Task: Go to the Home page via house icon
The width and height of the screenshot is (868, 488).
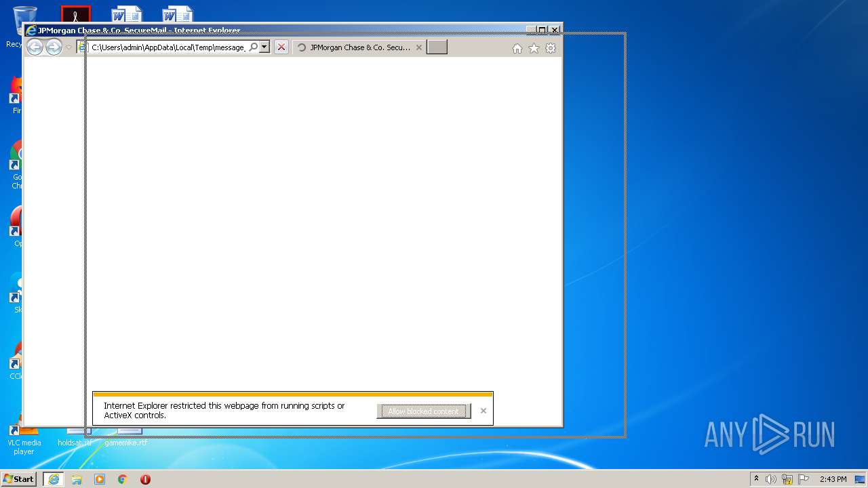Action: tap(517, 48)
